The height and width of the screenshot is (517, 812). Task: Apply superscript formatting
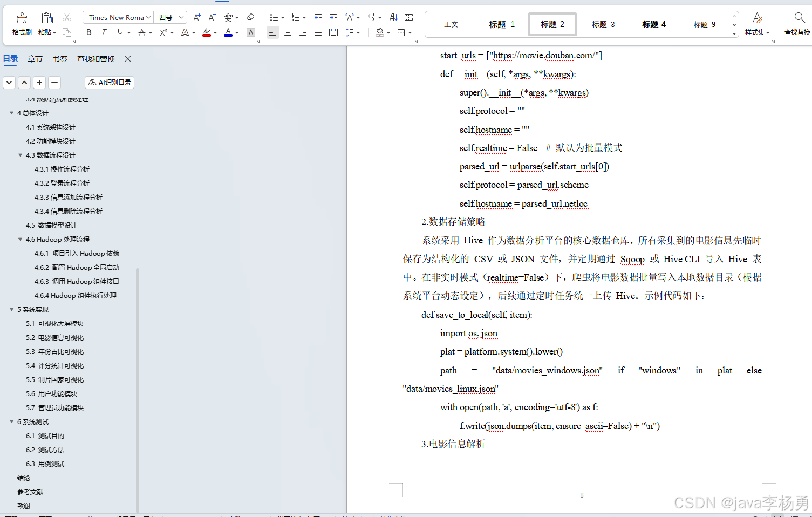(165, 32)
